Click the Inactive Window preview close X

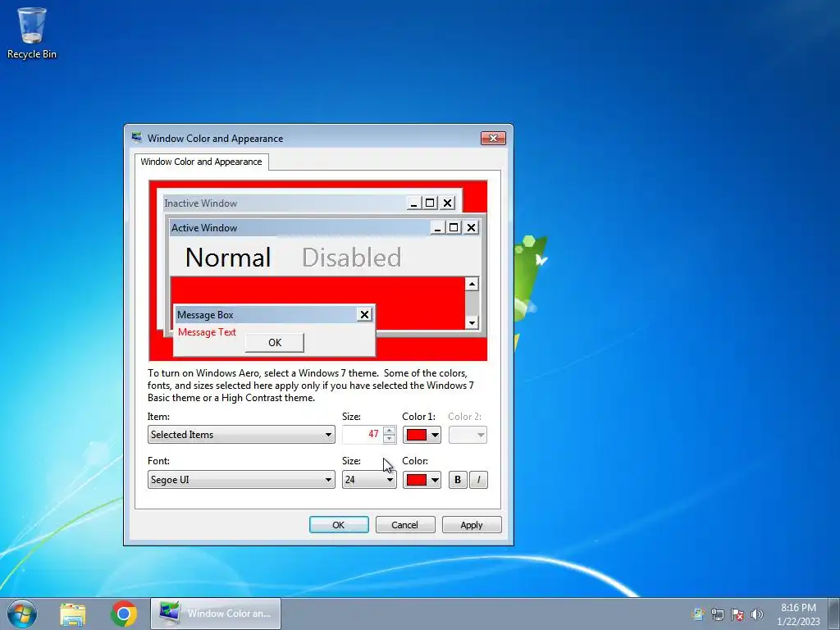click(447, 203)
